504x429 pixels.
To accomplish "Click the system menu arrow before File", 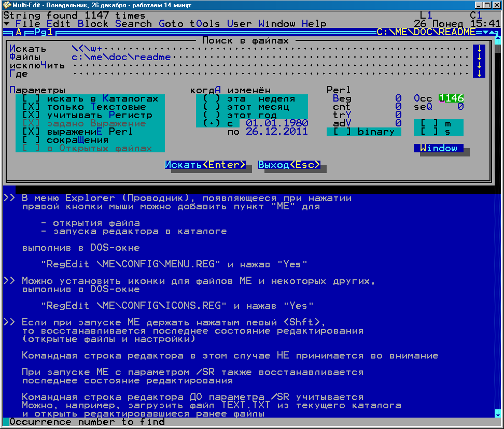I will click(6, 24).
